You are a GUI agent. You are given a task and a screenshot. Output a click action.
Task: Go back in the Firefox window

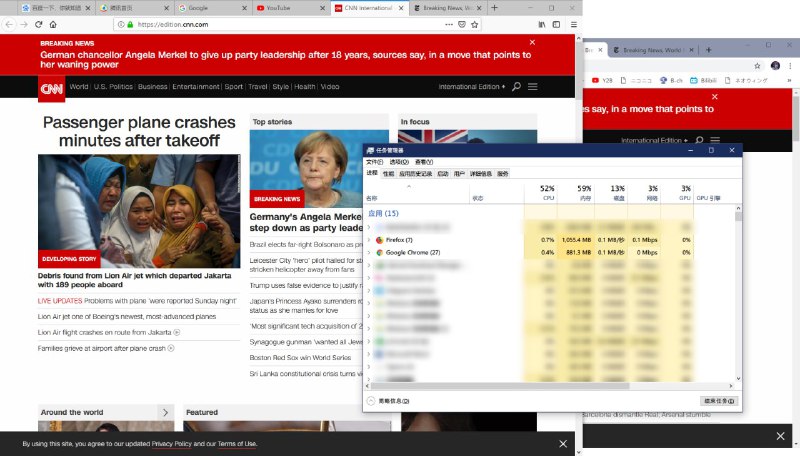coord(9,24)
